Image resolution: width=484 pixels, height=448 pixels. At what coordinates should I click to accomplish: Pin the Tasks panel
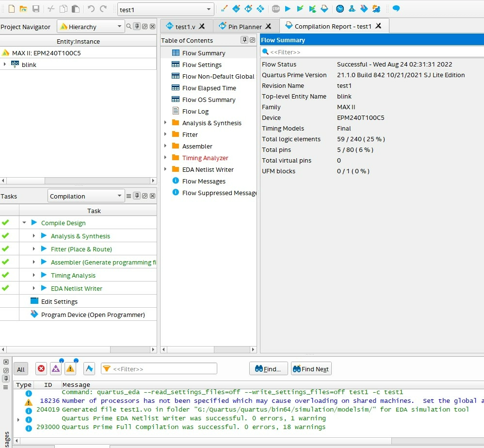point(137,196)
